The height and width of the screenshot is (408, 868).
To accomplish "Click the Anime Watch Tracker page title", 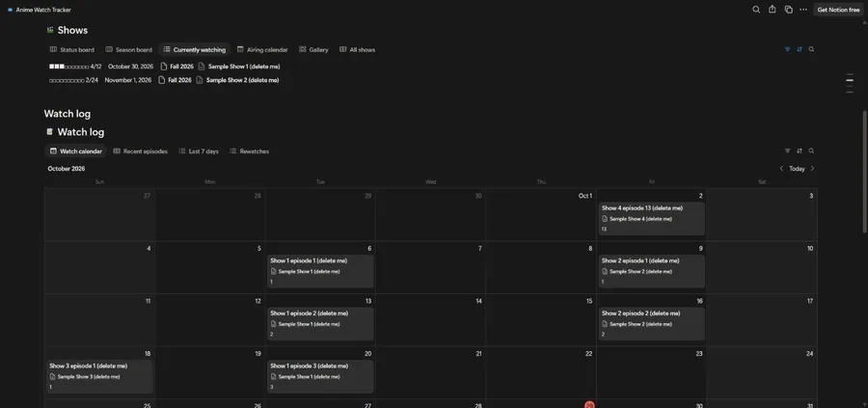I will 43,10.
